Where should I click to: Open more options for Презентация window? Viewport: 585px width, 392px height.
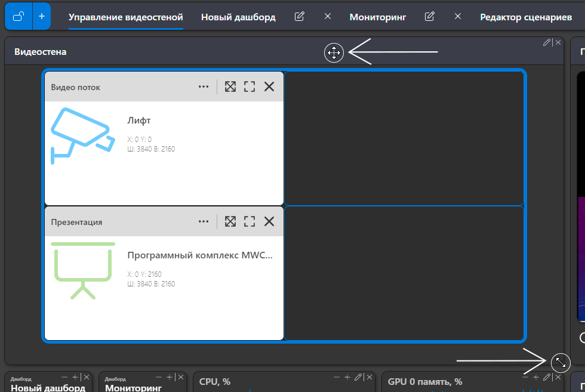click(204, 221)
